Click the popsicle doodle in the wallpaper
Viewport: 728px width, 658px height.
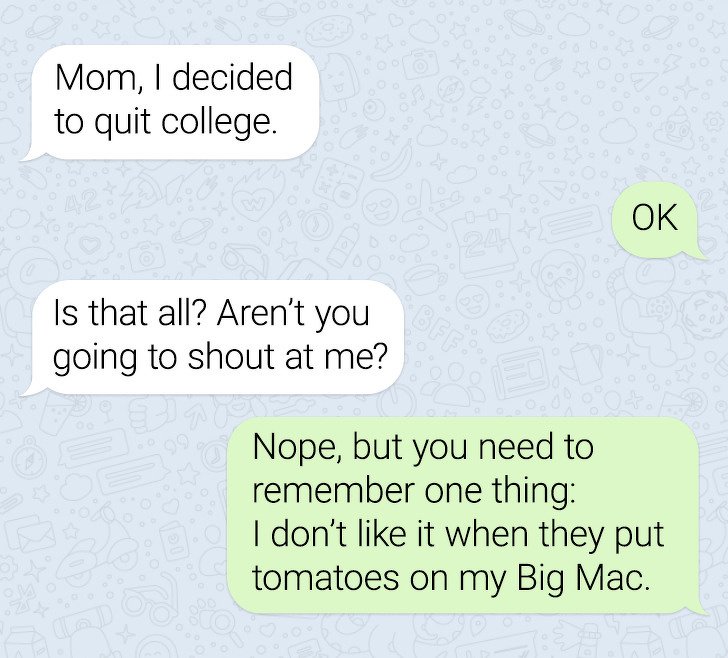tap(340, 84)
